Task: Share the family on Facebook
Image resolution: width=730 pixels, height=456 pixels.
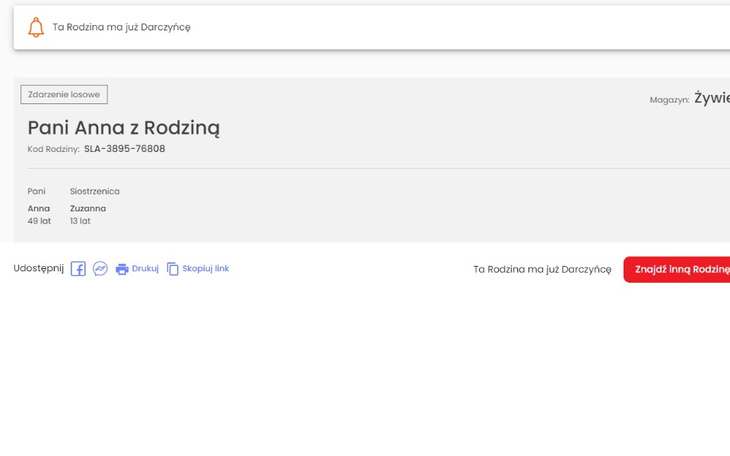Action: pos(78,269)
